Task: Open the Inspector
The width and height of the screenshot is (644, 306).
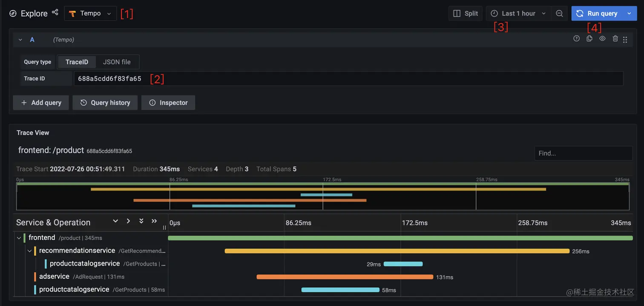Action: click(x=168, y=103)
